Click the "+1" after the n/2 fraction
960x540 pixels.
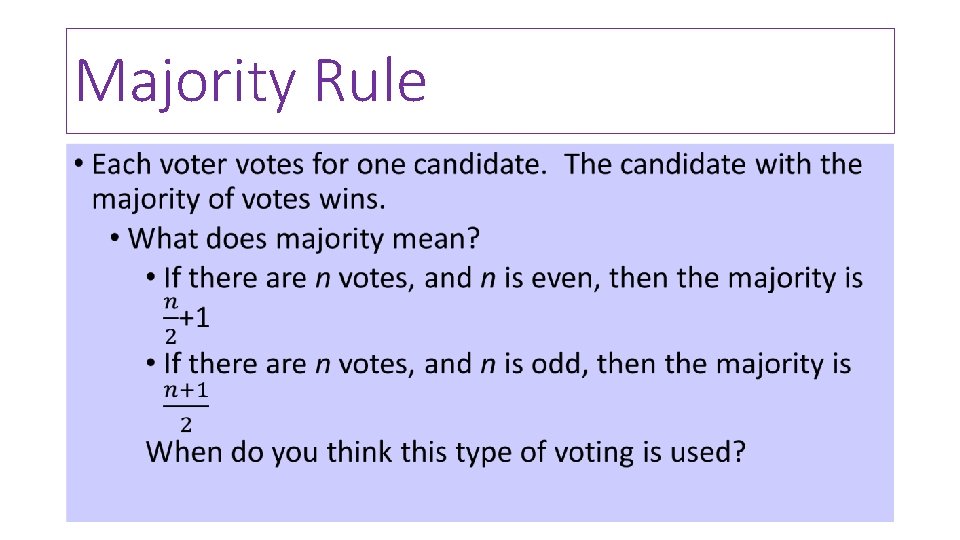pyautogui.click(x=197, y=318)
